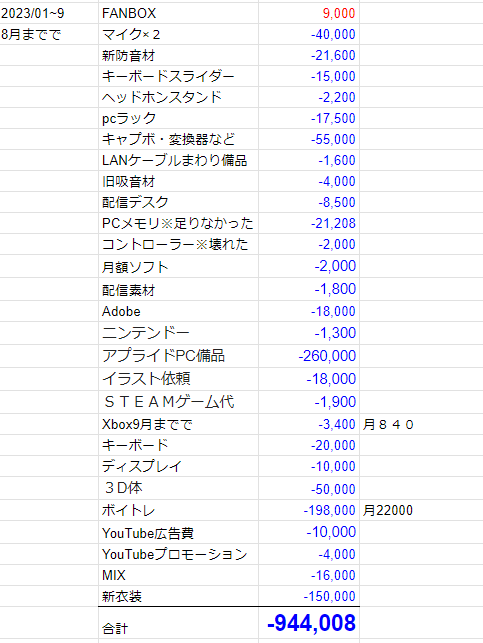Screen dimensions: 483x643
Task: Click the -10,000 amount beside ディスプレイ
Action: click(309, 466)
